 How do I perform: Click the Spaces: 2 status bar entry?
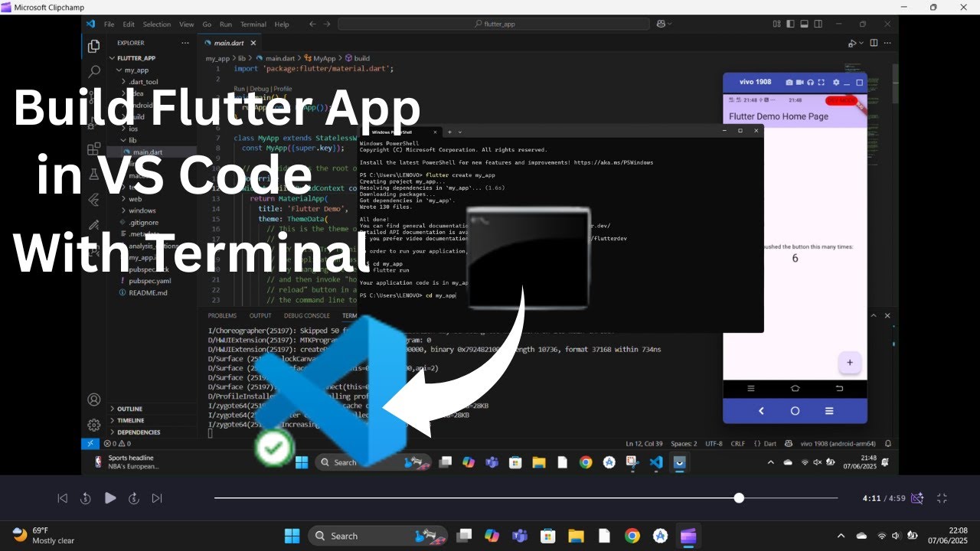pyautogui.click(x=684, y=443)
